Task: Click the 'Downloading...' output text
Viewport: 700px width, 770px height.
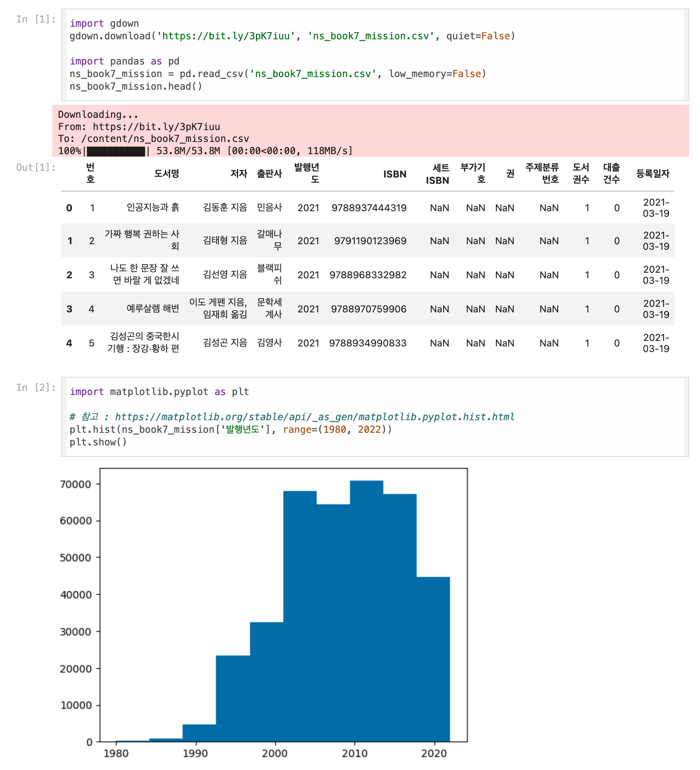Action: coord(98,114)
